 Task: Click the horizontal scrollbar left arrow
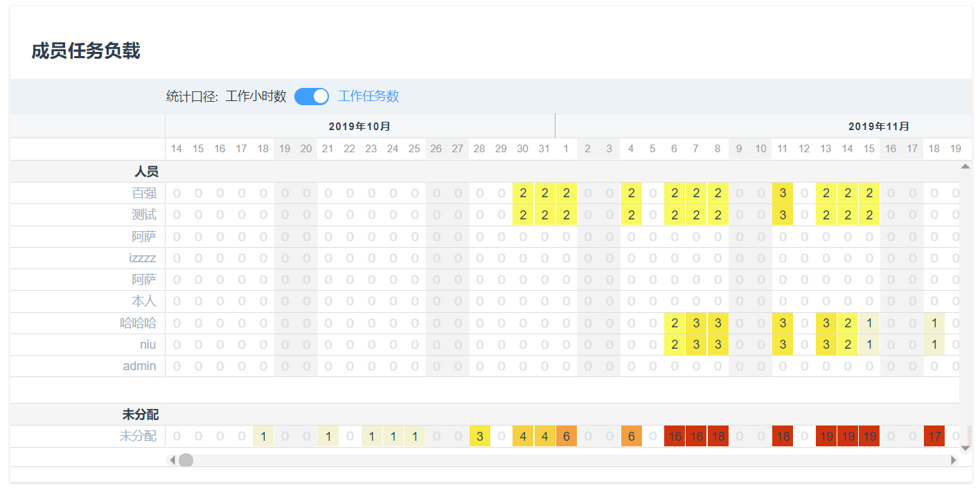pyautogui.click(x=172, y=460)
